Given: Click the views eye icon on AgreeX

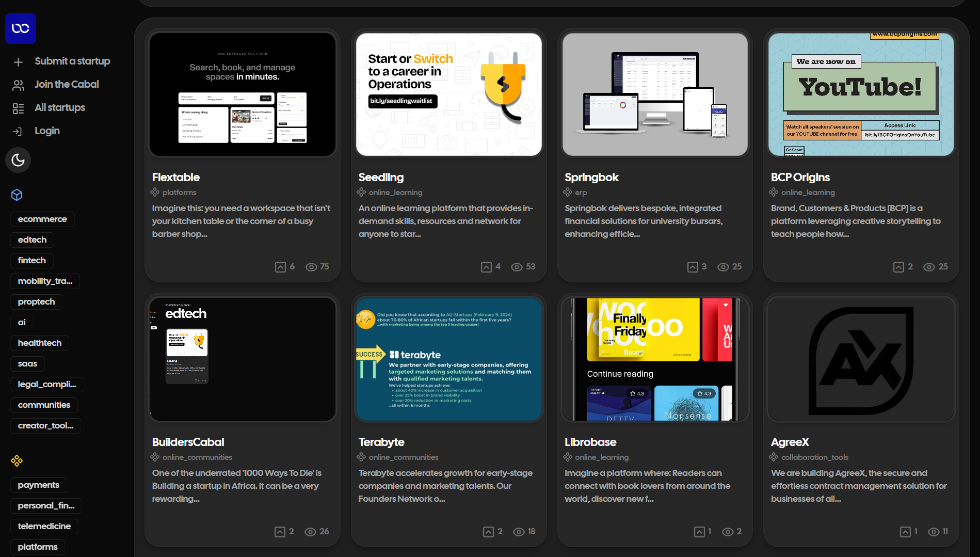Looking at the screenshot, I should 934,532.
